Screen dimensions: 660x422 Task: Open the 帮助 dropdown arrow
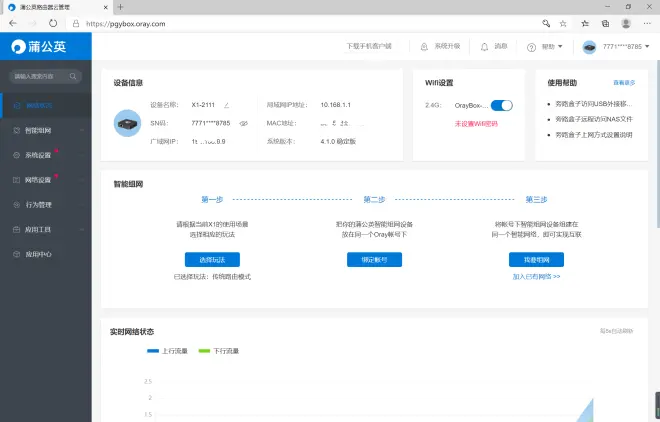[x=560, y=47]
